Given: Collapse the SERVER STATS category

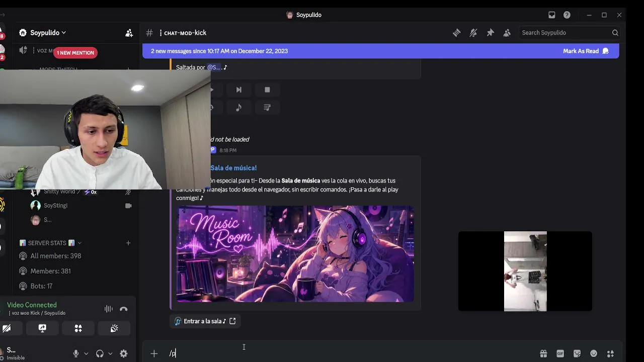Looking at the screenshot, I should (50, 243).
